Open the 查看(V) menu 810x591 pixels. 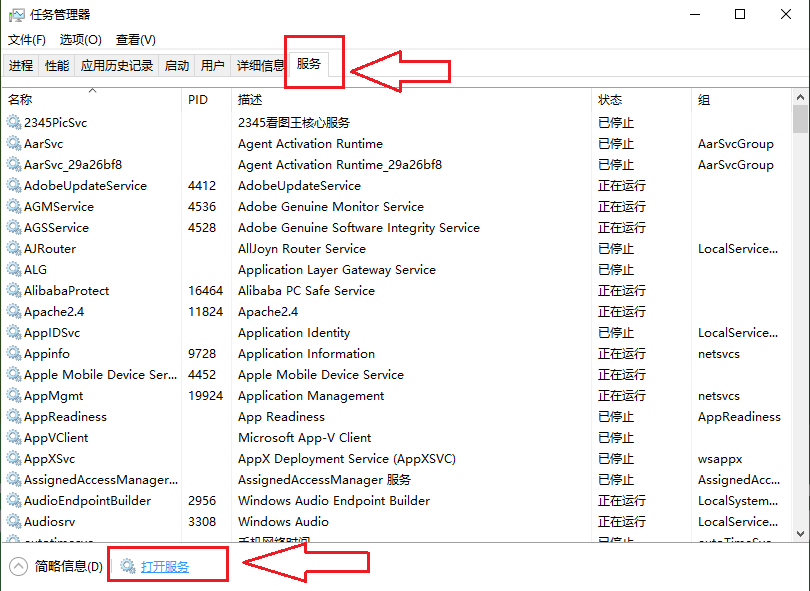coord(136,40)
